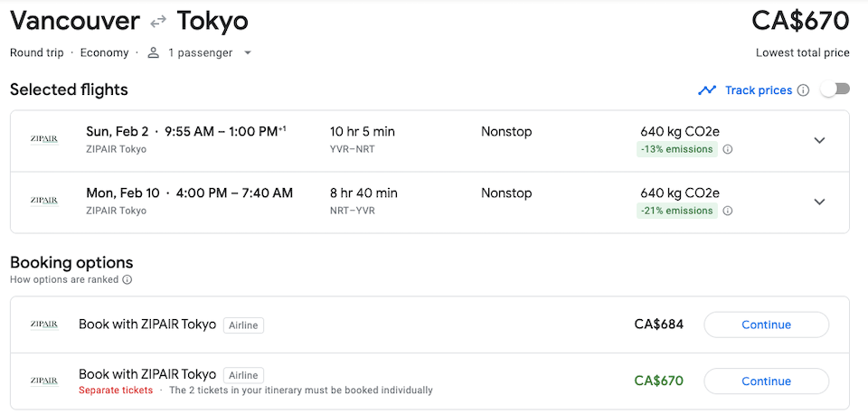
Task: Click the Nonstop label on the Feb 10 flight
Action: 506,193
